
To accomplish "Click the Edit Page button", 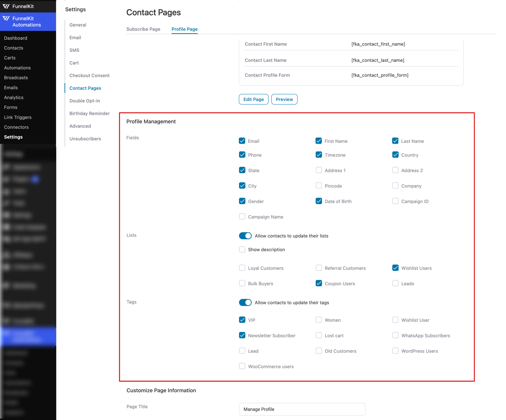I will tap(253, 99).
